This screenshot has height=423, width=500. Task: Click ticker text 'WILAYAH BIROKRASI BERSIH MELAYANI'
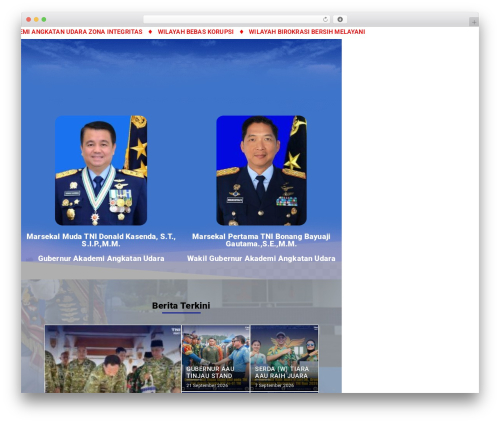point(307,32)
